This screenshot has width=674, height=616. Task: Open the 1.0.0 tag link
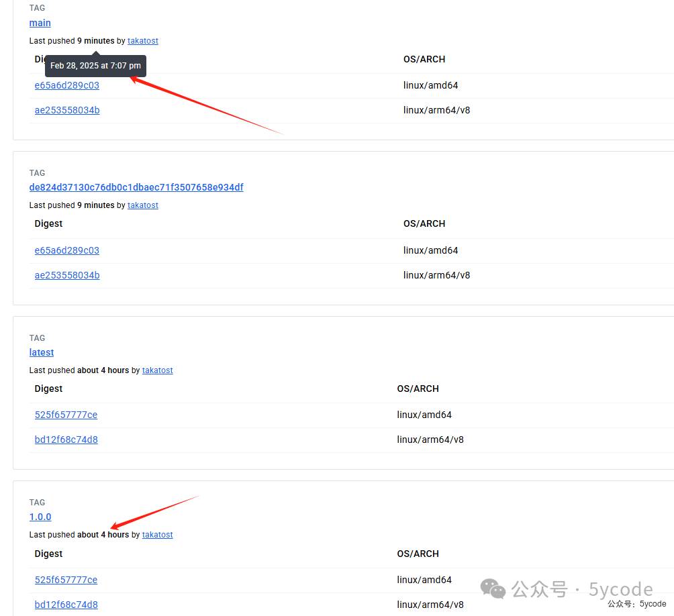(x=40, y=517)
